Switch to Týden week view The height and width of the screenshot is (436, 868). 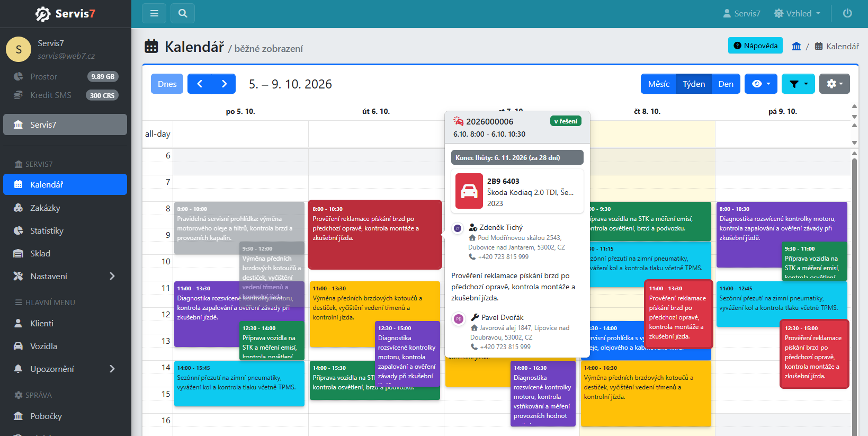coord(694,84)
